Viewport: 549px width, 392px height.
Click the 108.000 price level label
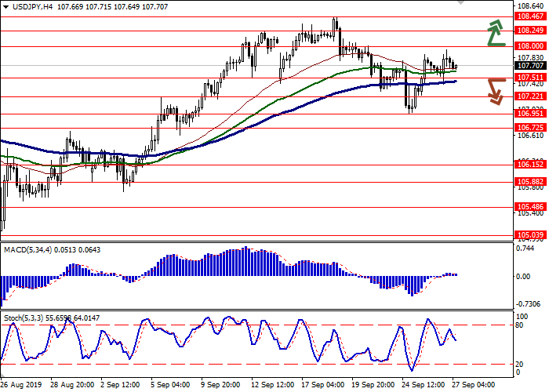(x=529, y=47)
